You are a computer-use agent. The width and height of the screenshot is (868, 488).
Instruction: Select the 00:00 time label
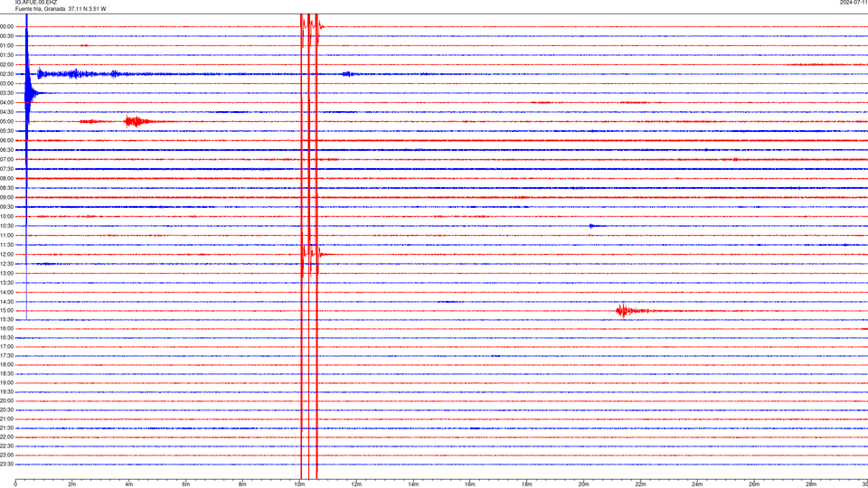[x=6, y=26]
